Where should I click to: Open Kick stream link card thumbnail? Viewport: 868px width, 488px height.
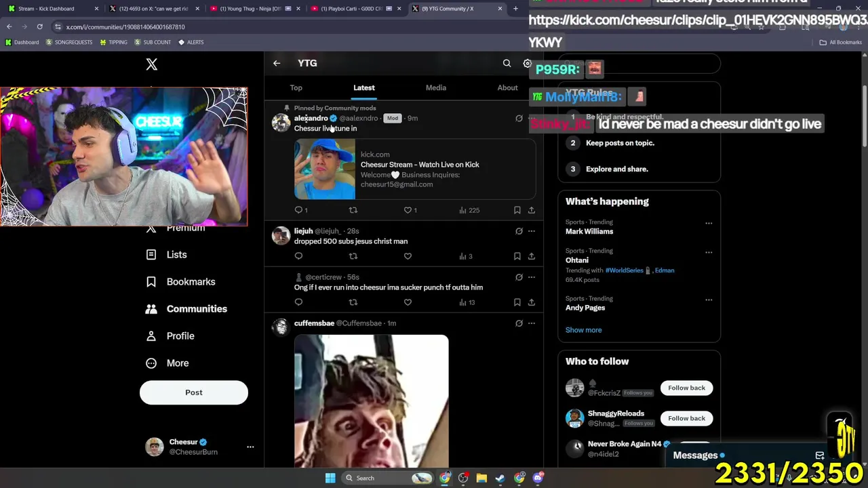click(x=324, y=169)
